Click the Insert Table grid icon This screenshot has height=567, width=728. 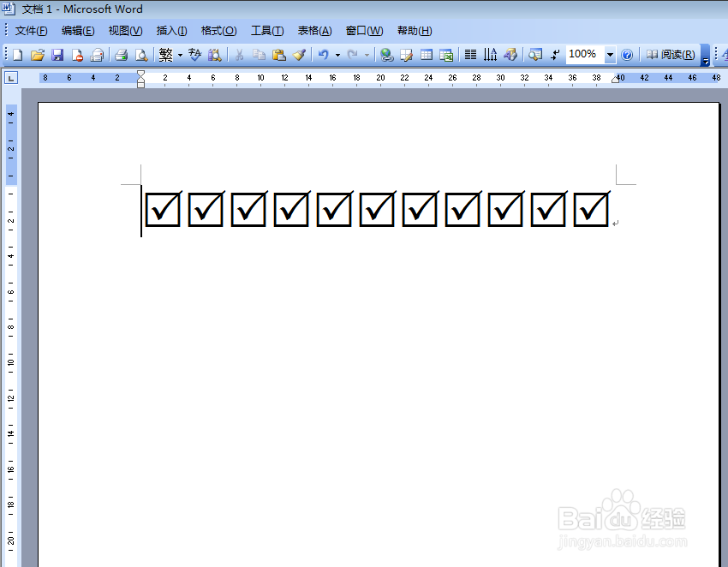click(x=427, y=55)
